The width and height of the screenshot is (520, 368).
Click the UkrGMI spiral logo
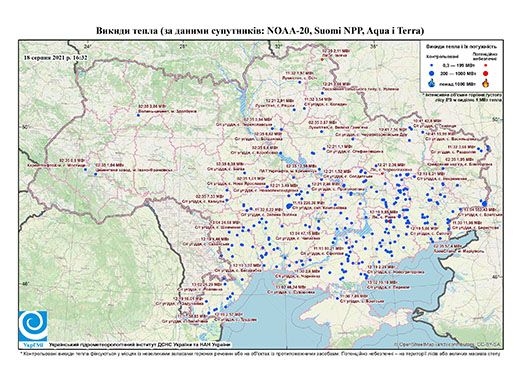tap(33, 326)
